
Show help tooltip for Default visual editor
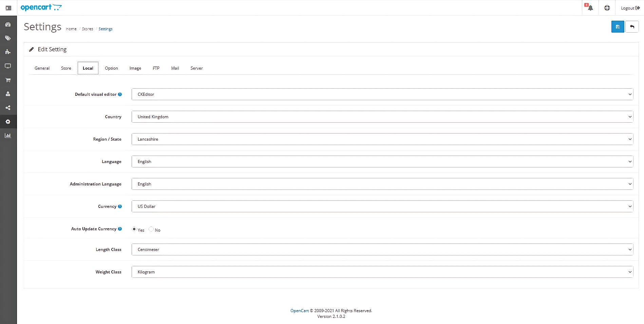point(120,94)
